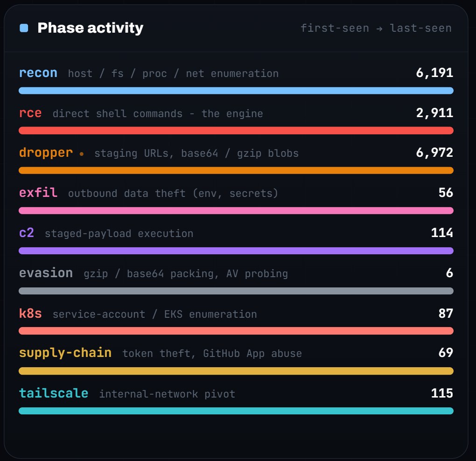Select the dropper phase label
This screenshot has width=476, height=461.
click(x=46, y=153)
